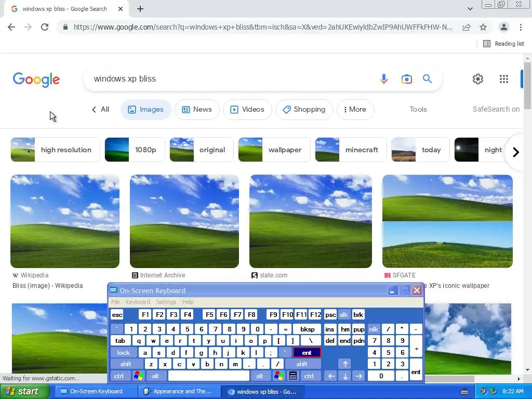Start voice search with microphone
The image size is (532, 399).
(x=384, y=79)
